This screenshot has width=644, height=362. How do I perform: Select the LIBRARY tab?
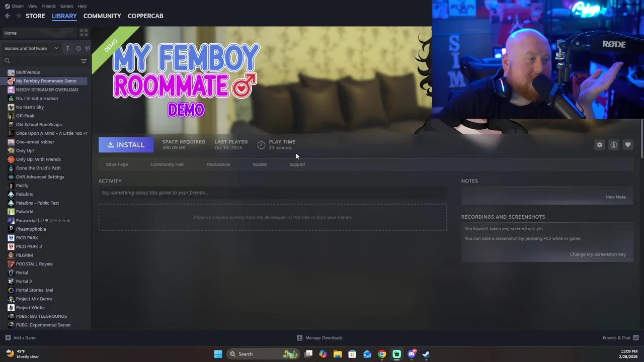click(x=64, y=16)
